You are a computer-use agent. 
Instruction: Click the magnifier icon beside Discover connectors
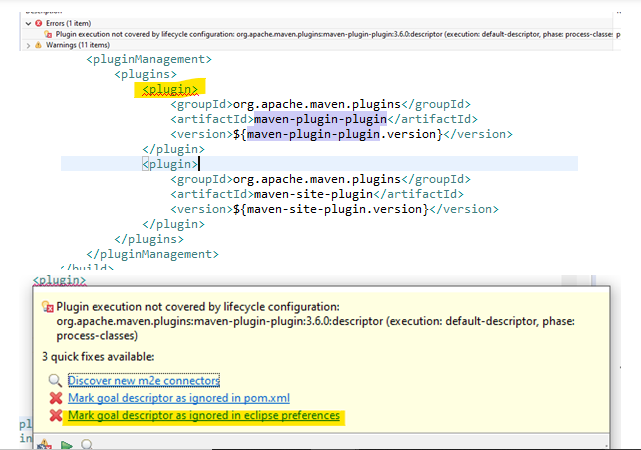pos(55,381)
